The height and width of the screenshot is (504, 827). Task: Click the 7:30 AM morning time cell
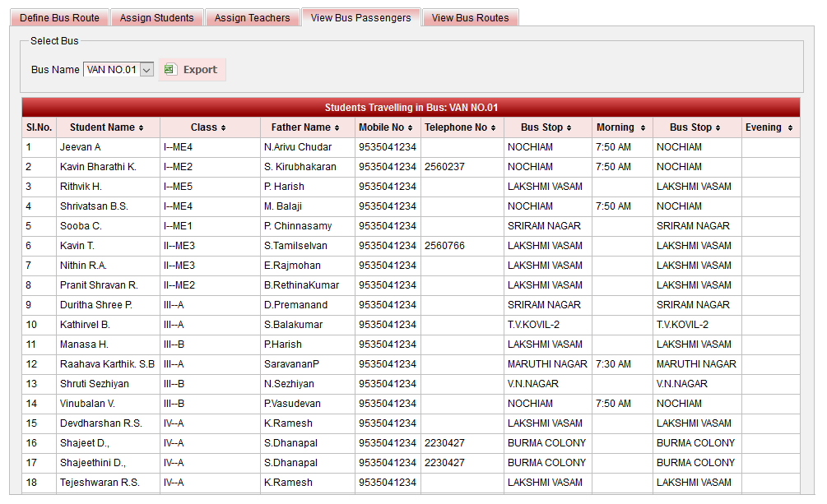(613, 364)
